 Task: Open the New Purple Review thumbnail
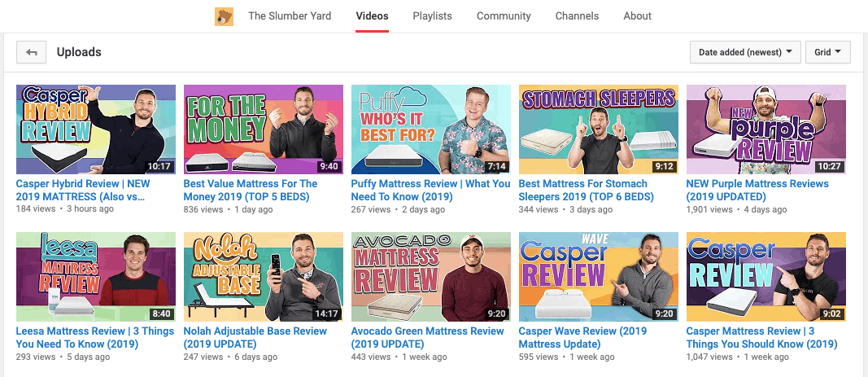(765, 129)
